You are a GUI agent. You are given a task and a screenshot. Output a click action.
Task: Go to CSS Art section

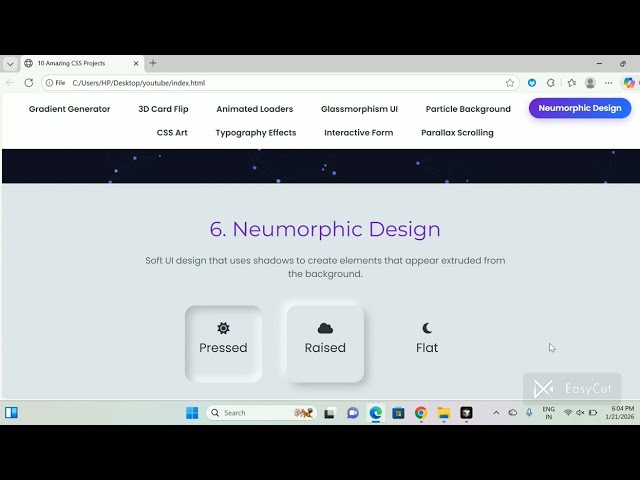[x=172, y=133]
